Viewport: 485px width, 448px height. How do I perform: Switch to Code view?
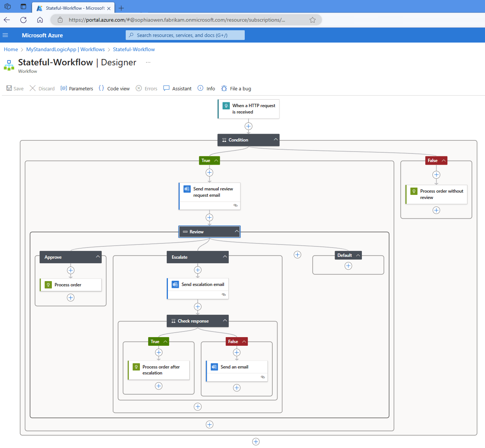(x=114, y=88)
